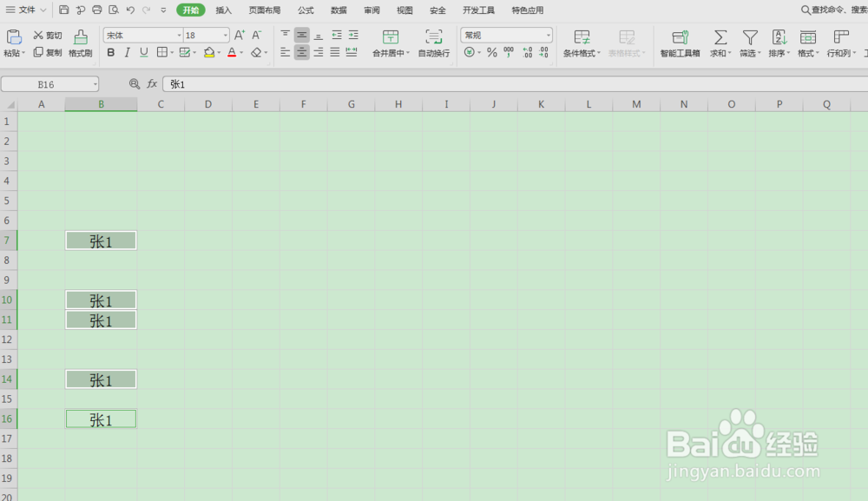Decrease indent icon
This screenshot has height=501, width=868.
click(x=337, y=36)
